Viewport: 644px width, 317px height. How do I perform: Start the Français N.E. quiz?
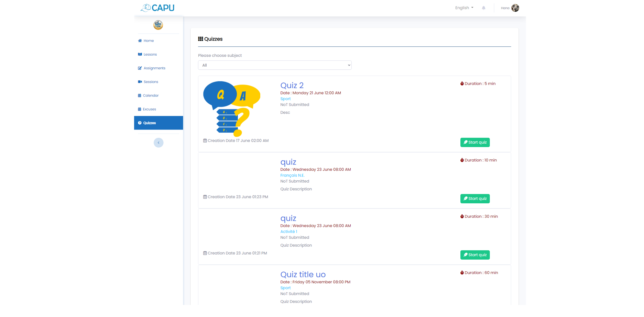(x=475, y=199)
